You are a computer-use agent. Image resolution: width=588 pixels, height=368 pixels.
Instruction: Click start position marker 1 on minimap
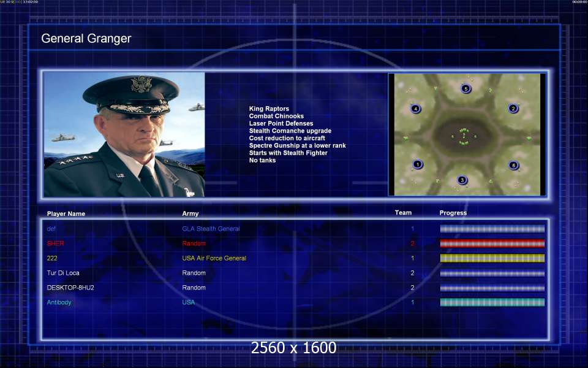417,164
